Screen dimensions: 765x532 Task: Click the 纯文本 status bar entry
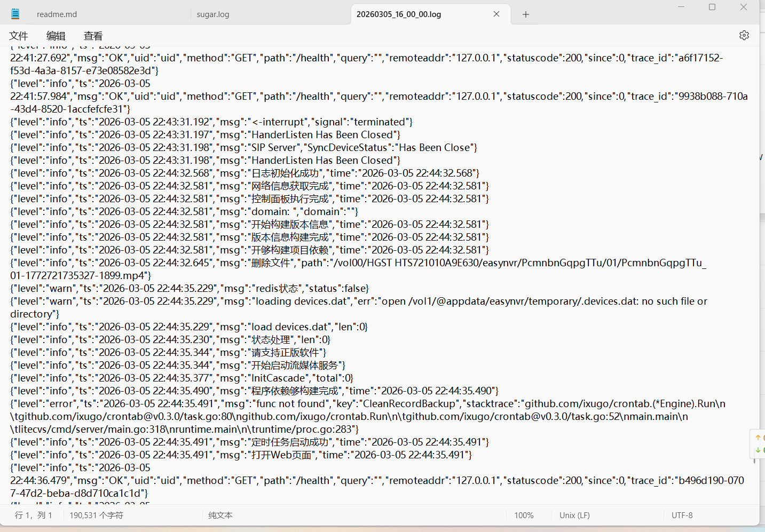click(220, 515)
